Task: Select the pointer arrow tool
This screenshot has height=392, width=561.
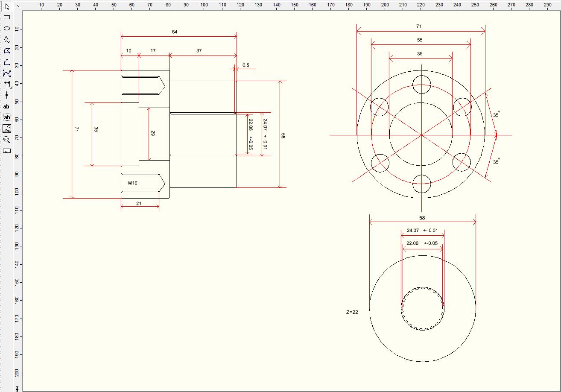Action: click(6, 6)
